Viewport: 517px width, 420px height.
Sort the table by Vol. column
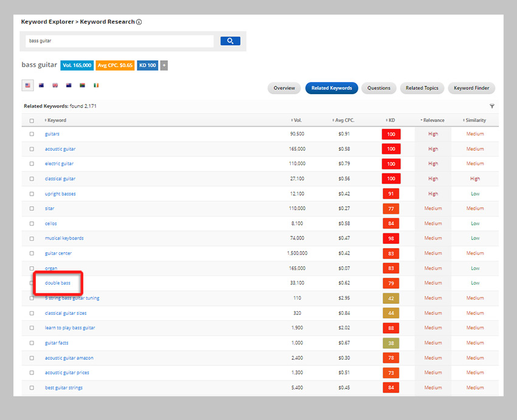click(297, 120)
